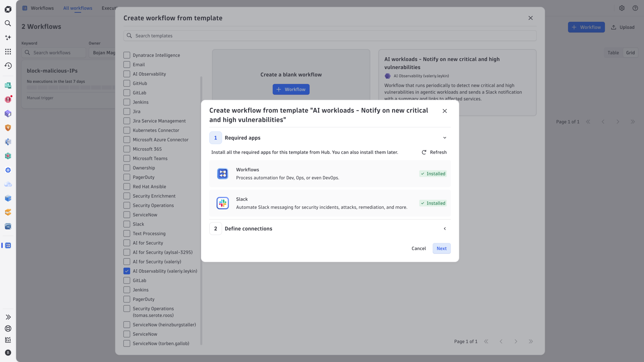Open the orange shield security app icon
The width and height of the screenshot is (644, 362).
click(8, 128)
